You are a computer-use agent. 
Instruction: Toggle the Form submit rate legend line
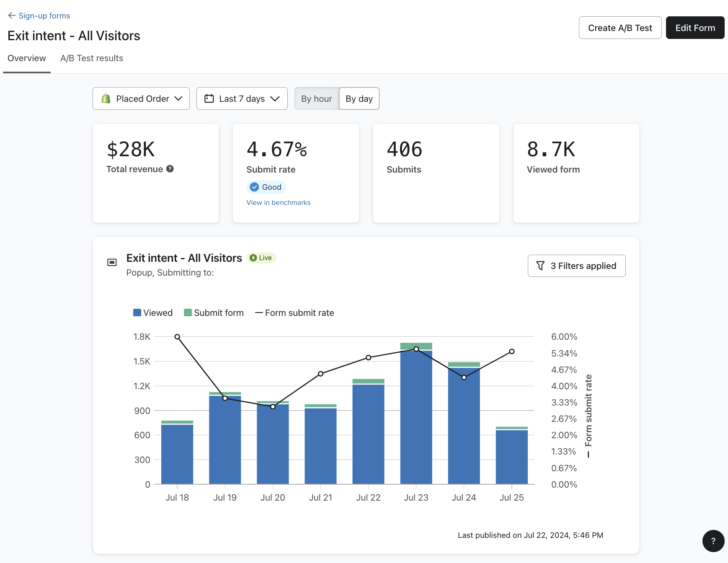pyautogui.click(x=294, y=313)
